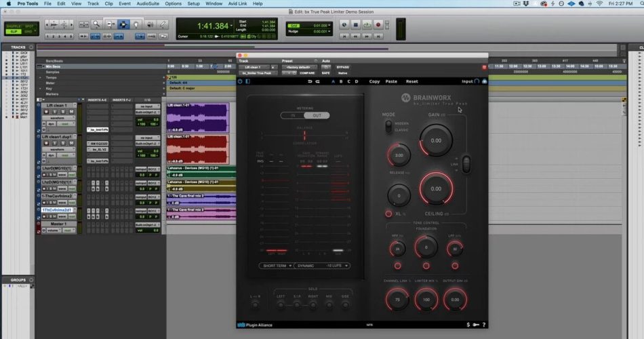Click the Return to Zero transport button
Image resolution: width=644 pixels, height=339 pixels.
pyautogui.click(x=344, y=36)
